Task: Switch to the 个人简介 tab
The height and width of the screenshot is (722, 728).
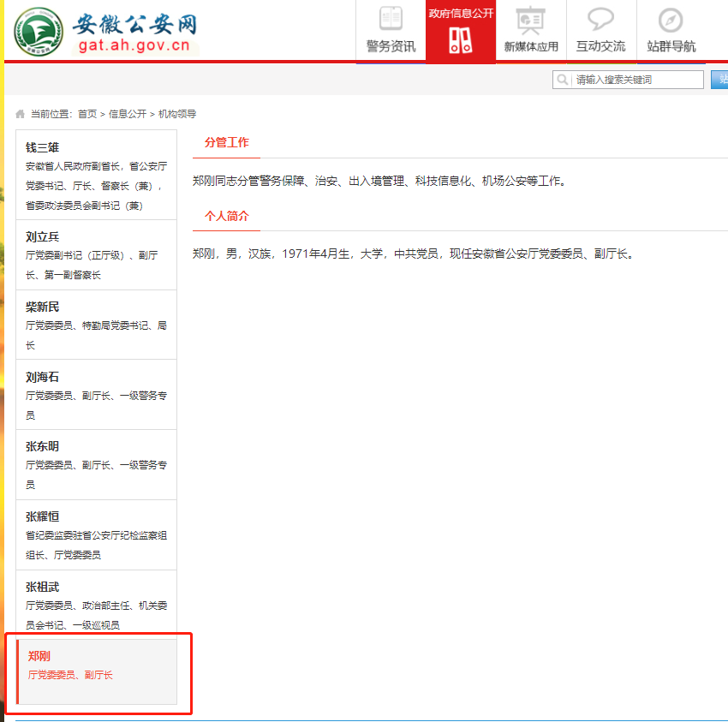Action: tap(226, 217)
